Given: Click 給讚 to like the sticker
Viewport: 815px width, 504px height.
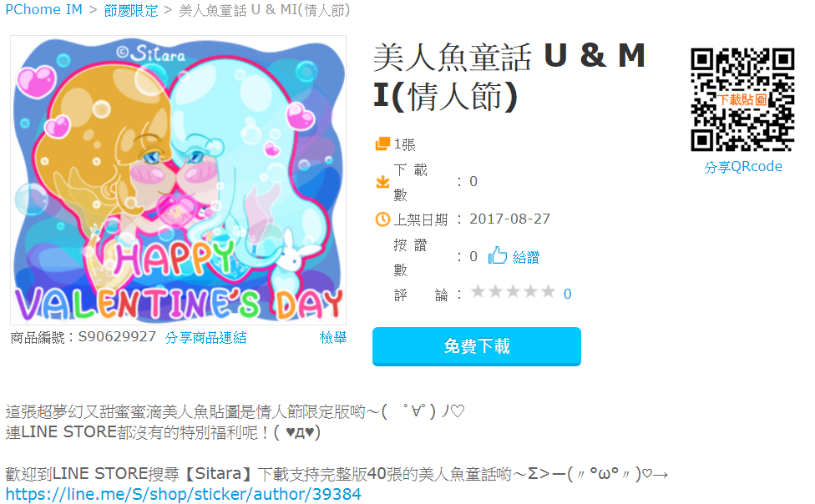Looking at the screenshot, I should click(526, 257).
